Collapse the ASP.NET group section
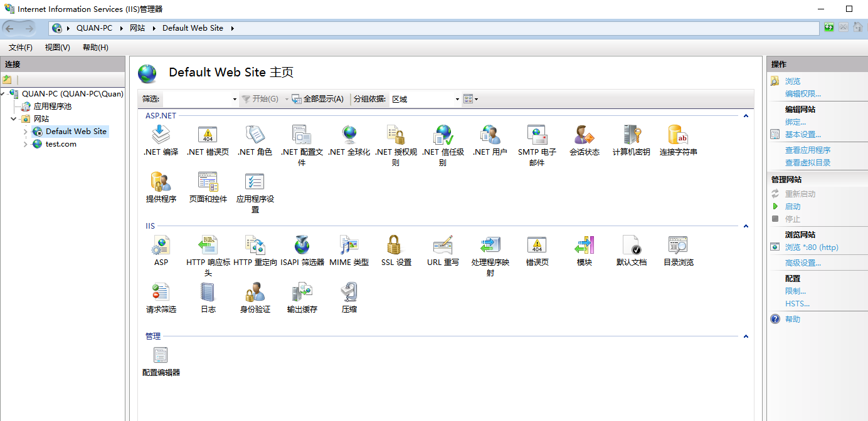The height and width of the screenshot is (421, 868). point(746,116)
